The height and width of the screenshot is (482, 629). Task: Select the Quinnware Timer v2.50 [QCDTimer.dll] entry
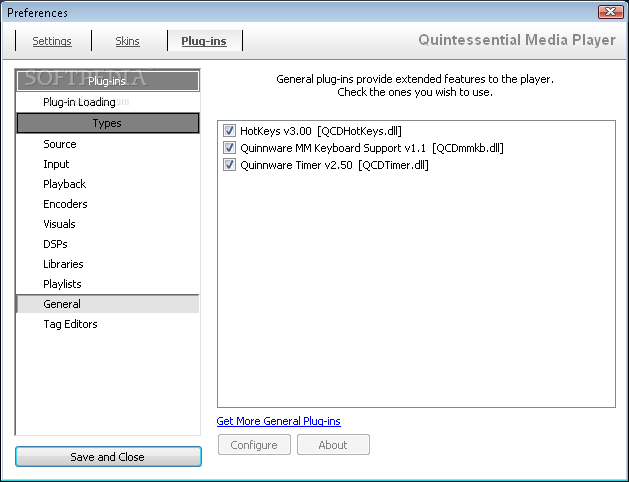pyautogui.click(x=334, y=165)
